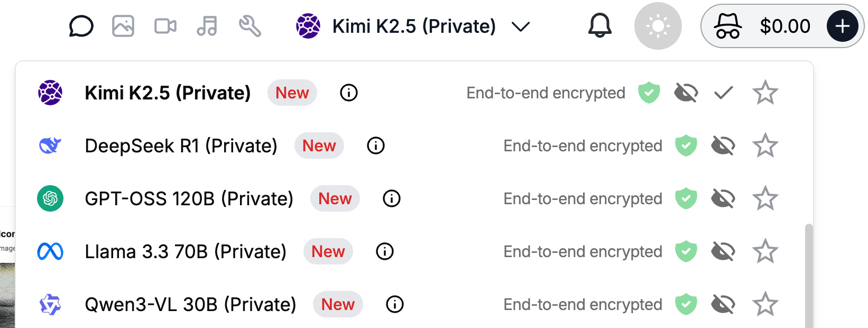The image size is (868, 328).
Task: Open info for GPT-OSS 120B
Action: pos(391,198)
